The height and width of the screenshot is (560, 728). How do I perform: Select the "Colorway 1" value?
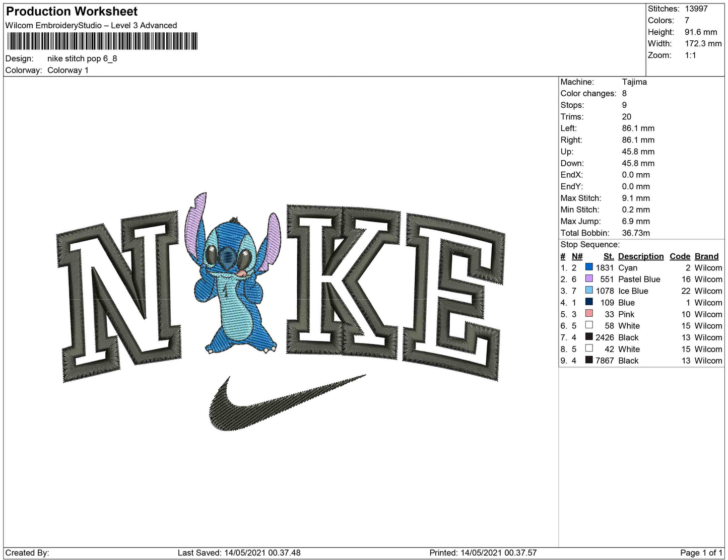pyautogui.click(x=68, y=70)
